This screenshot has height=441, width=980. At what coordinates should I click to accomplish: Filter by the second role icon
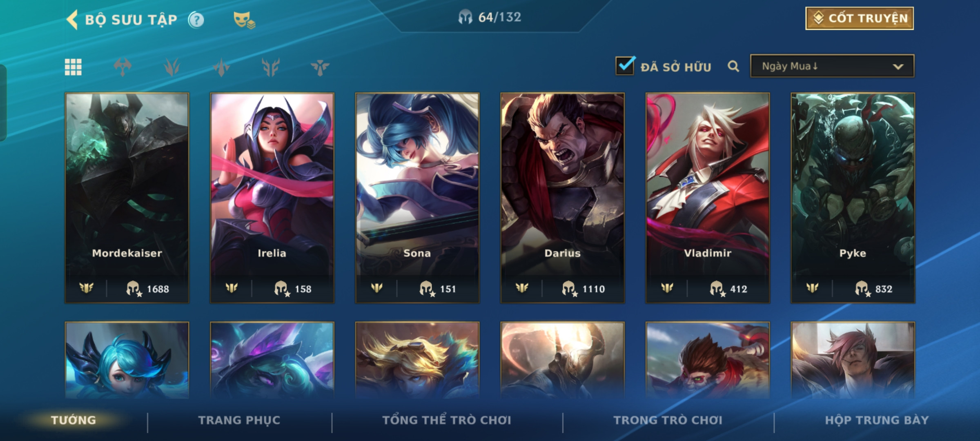click(x=172, y=67)
